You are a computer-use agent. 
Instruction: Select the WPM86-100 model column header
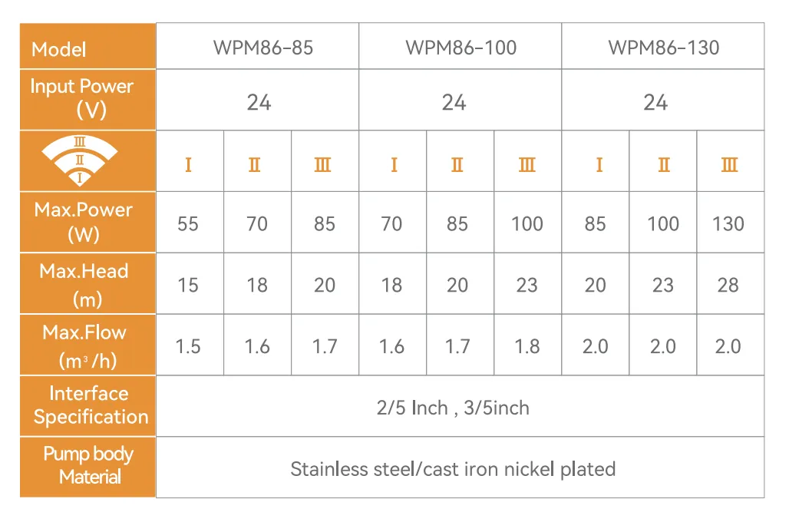pos(461,48)
